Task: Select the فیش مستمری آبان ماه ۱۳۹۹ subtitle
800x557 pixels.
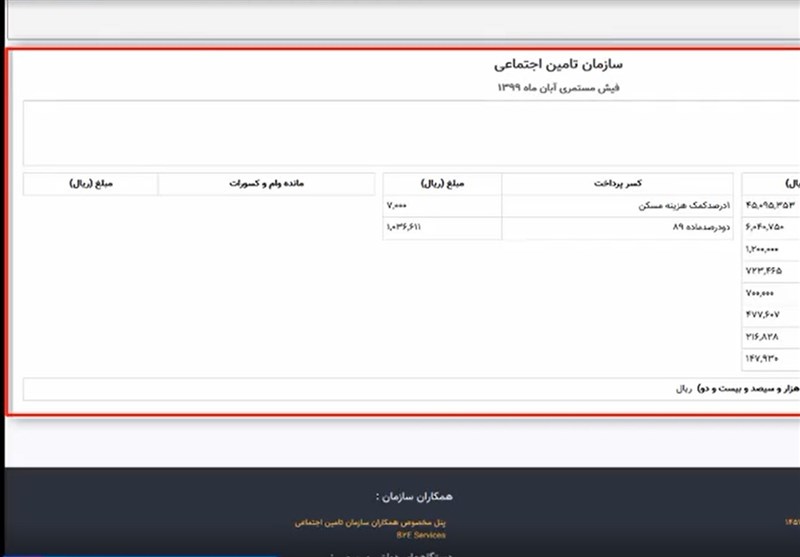Action: 558,88
